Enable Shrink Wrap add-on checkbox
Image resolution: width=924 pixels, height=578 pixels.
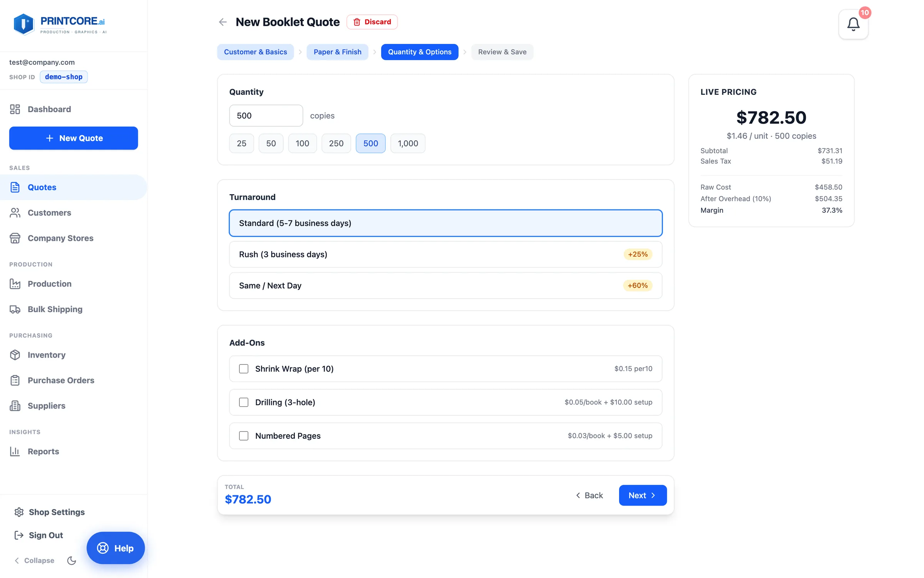[x=244, y=369]
